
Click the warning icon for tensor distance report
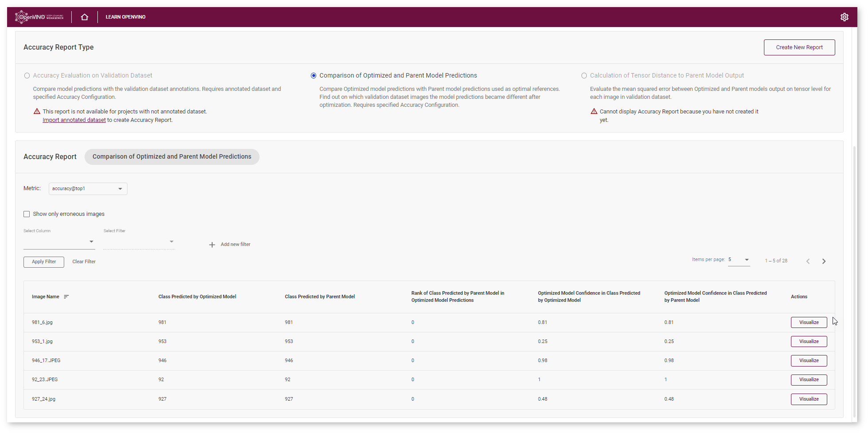(x=594, y=111)
